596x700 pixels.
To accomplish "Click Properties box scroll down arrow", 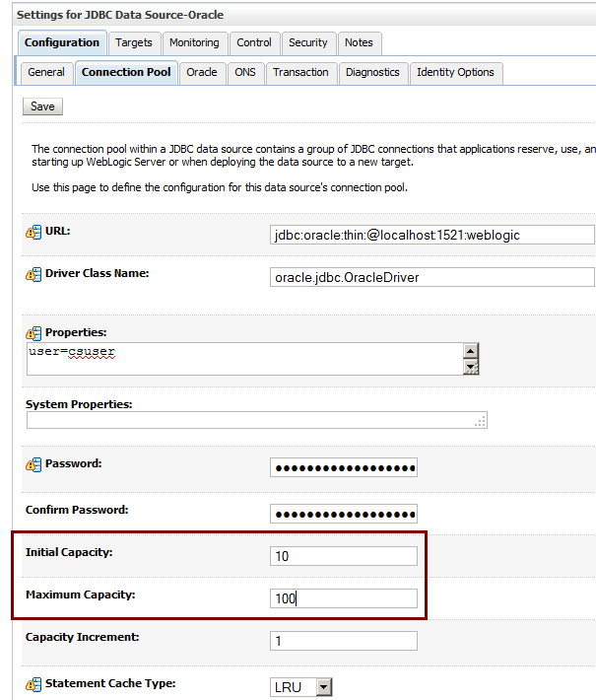I will 470,367.
